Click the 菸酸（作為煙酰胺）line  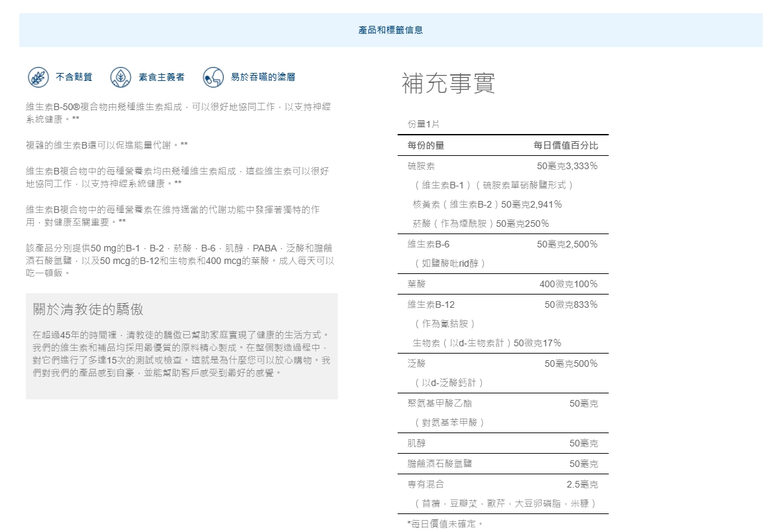(481, 224)
